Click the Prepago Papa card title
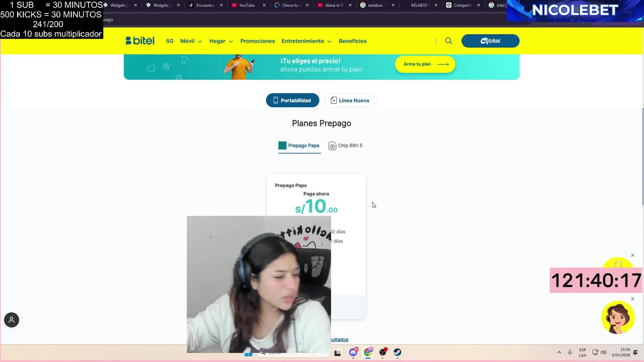644x362 pixels. click(x=291, y=186)
